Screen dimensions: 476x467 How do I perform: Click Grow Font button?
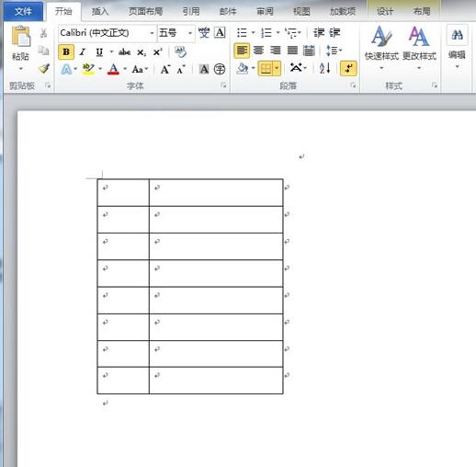coord(165,69)
